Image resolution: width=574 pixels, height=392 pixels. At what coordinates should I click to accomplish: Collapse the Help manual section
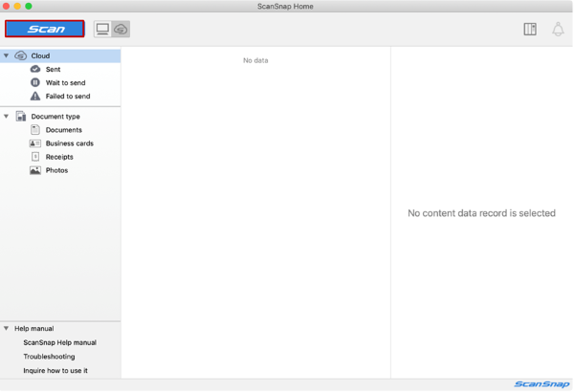tap(7, 328)
